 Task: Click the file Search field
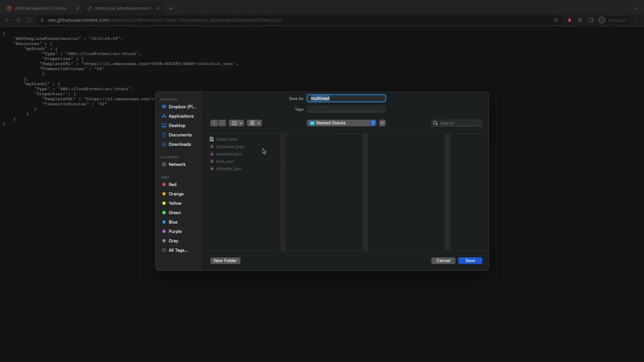[x=460, y=123]
